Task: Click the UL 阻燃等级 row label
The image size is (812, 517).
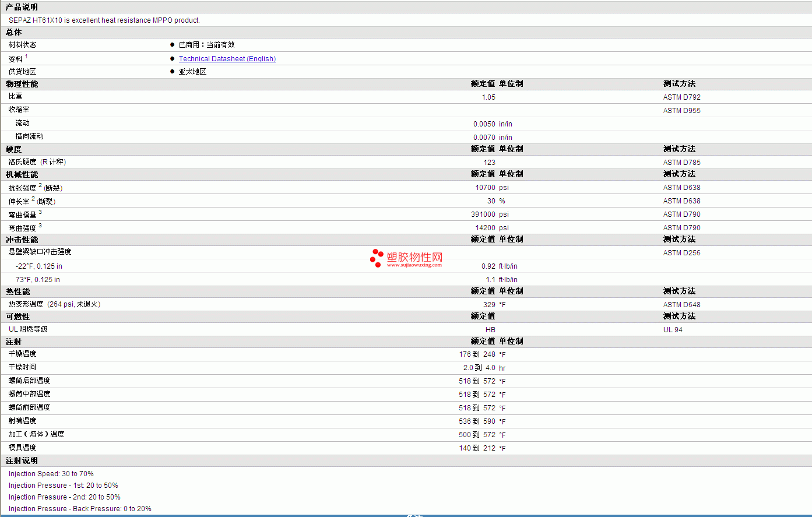Action: coord(28,329)
